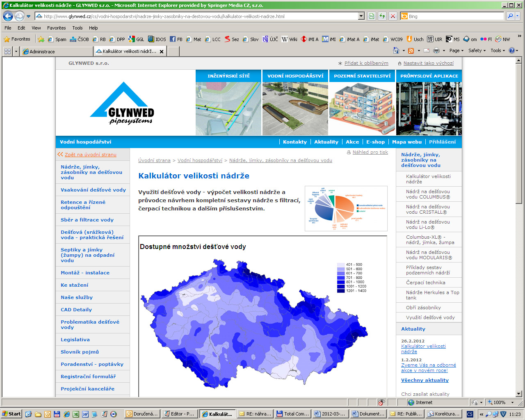Click the RSS feeds icon
The image size is (525, 420).
[411, 50]
